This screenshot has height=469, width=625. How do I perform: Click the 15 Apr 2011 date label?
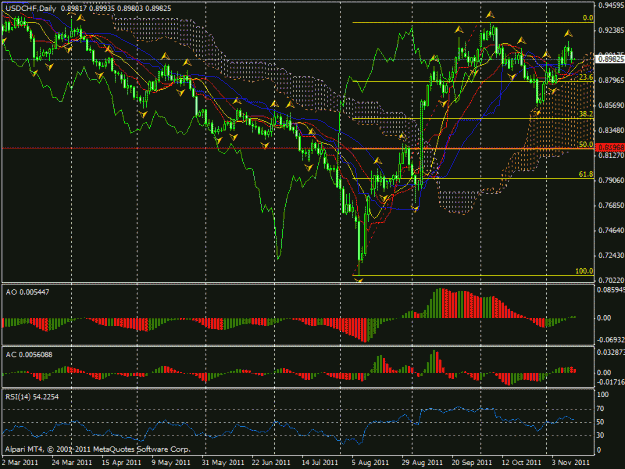122,463
